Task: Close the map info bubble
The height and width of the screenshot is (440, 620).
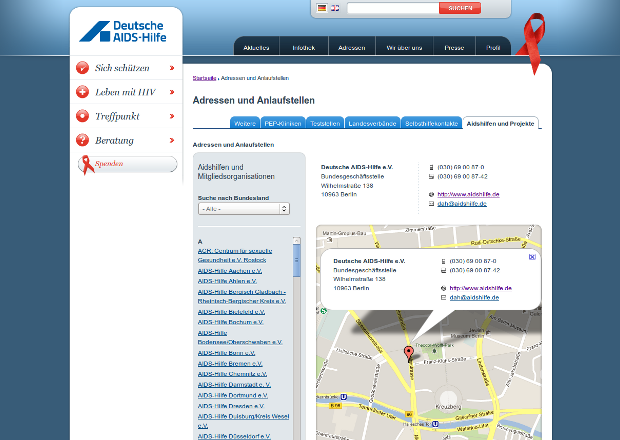Action: tap(532, 257)
